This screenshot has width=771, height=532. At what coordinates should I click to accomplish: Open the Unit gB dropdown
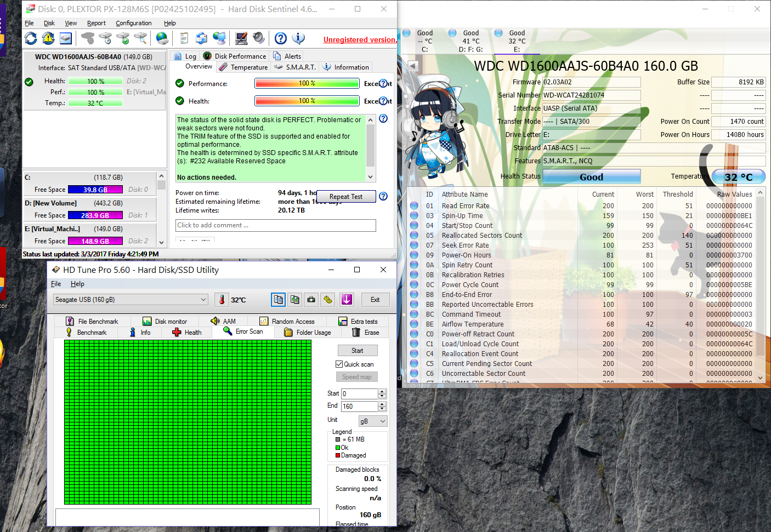(373, 421)
